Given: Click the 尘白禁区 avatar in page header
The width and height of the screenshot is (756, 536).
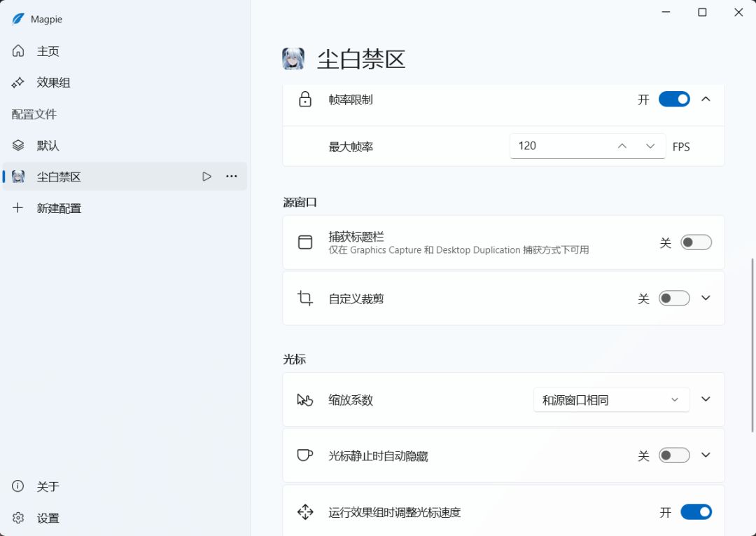Looking at the screenshot, I should coord(293,59).
